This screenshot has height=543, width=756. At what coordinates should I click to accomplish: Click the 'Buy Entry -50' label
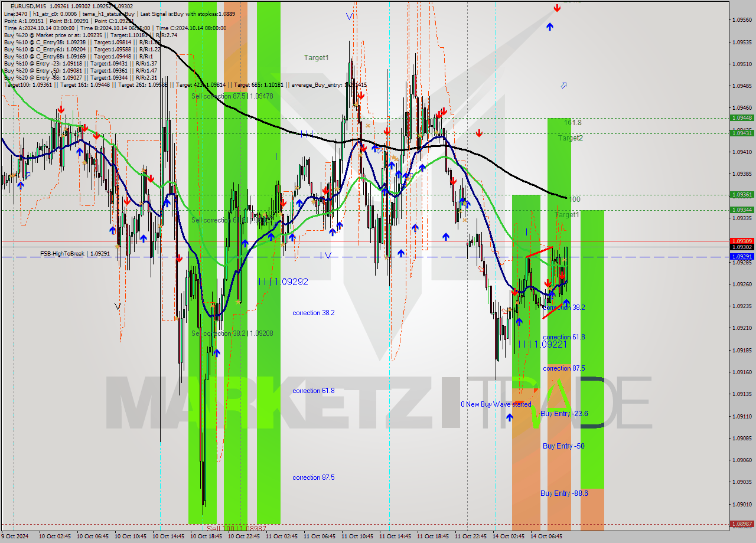(x=563, y=446)
